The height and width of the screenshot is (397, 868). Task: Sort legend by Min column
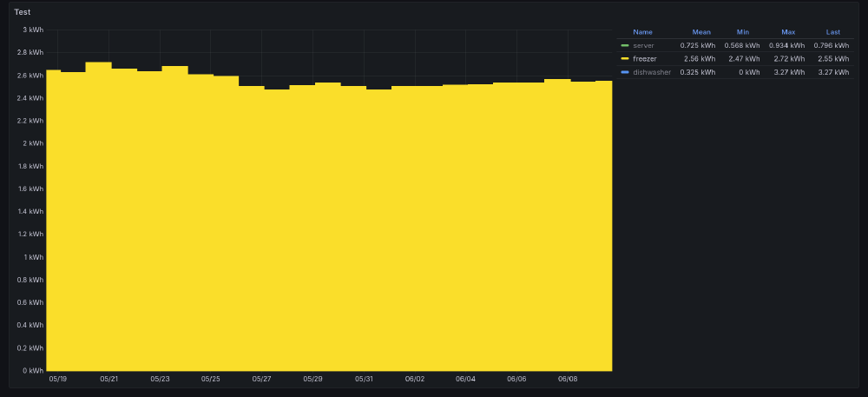(x=743, y=32)
